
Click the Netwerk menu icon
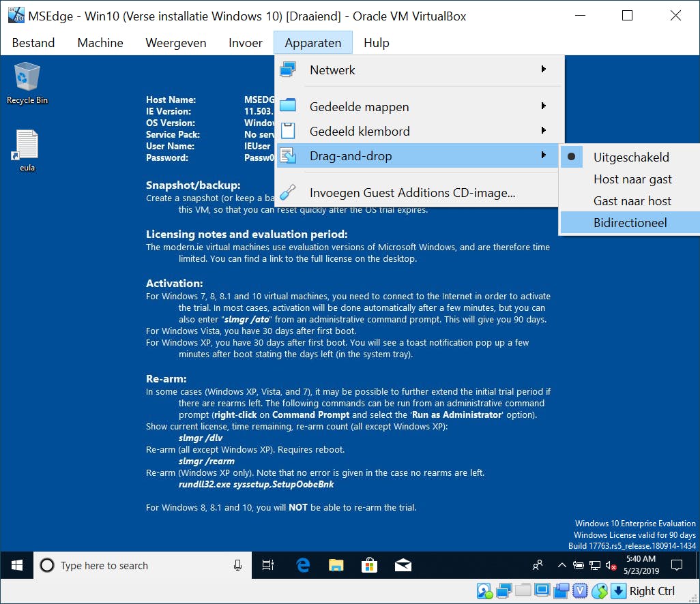tap(288, 70)
